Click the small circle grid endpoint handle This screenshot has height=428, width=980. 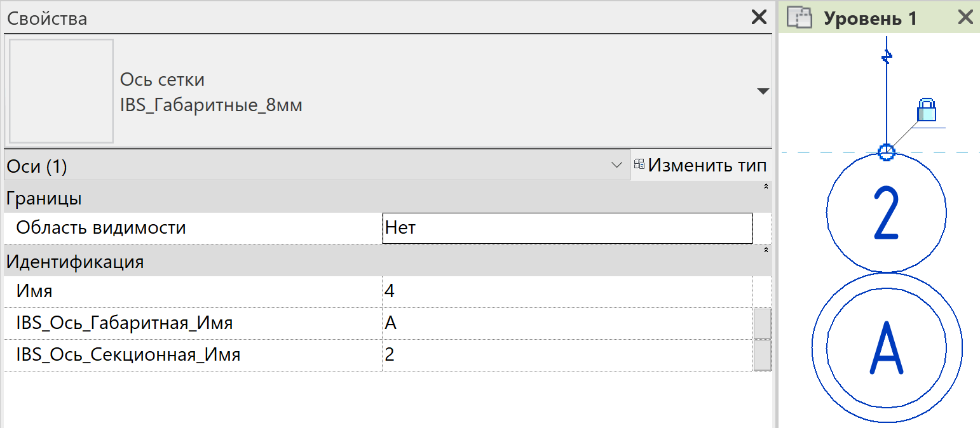pyautogui.click(x=887, y=152)
